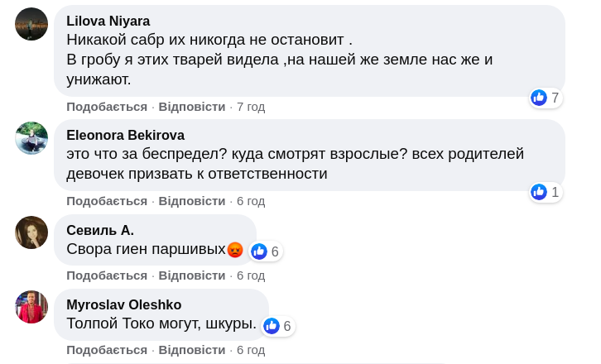Click like reaction icon on Севиль А. comment
This screenshot has width=601, height=364.
pos(259,251)
